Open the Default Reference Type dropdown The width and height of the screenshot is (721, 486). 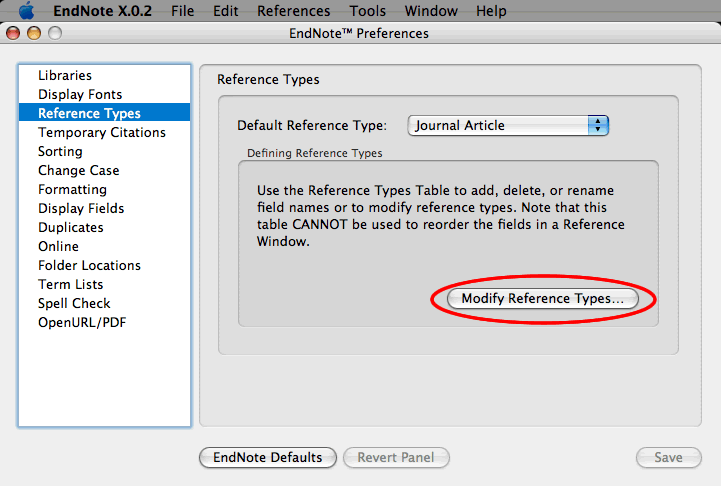coord(508,126)
